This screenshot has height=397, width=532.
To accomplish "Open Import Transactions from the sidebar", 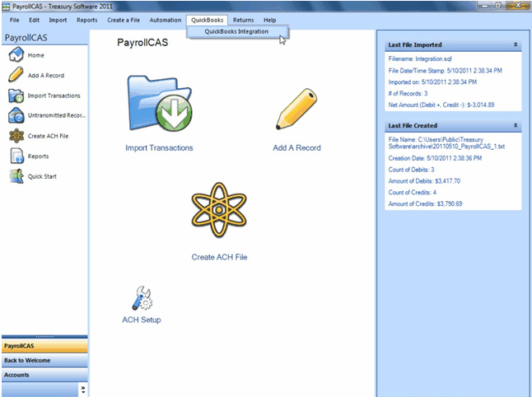I will pyautogui.click(x=15, y=96).
